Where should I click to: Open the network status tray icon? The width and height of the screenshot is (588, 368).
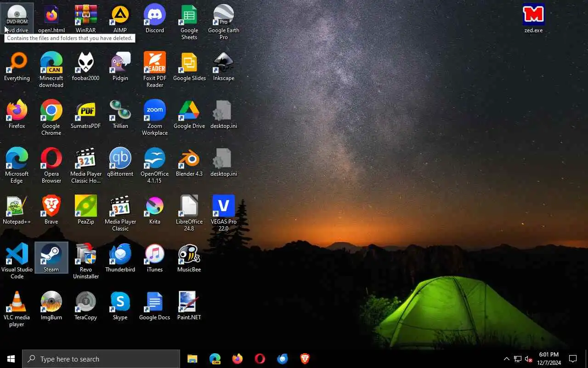tap(518, 359)
